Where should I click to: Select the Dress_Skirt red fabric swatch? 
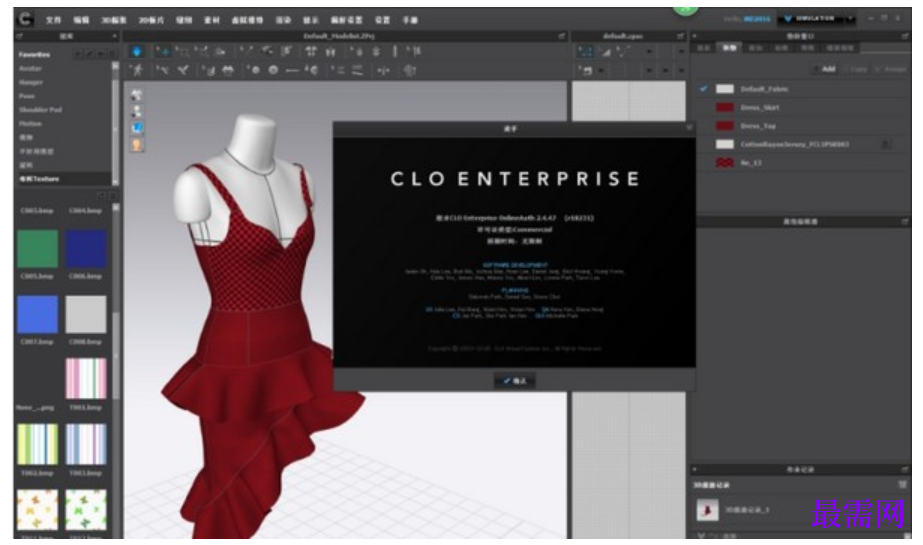click(725, 107)
